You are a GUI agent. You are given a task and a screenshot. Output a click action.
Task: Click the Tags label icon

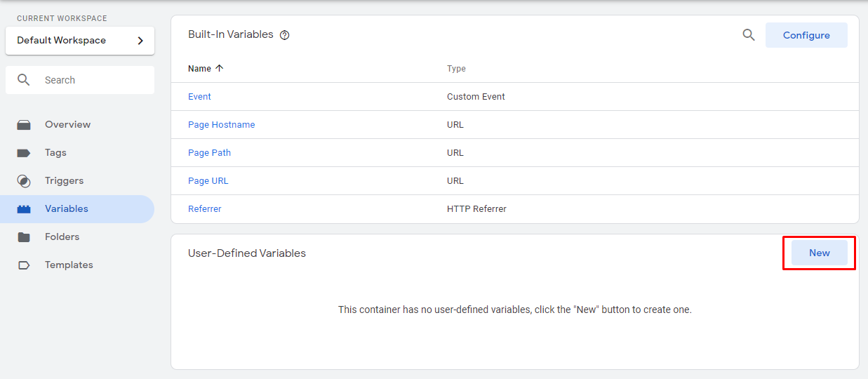(24, 153)
